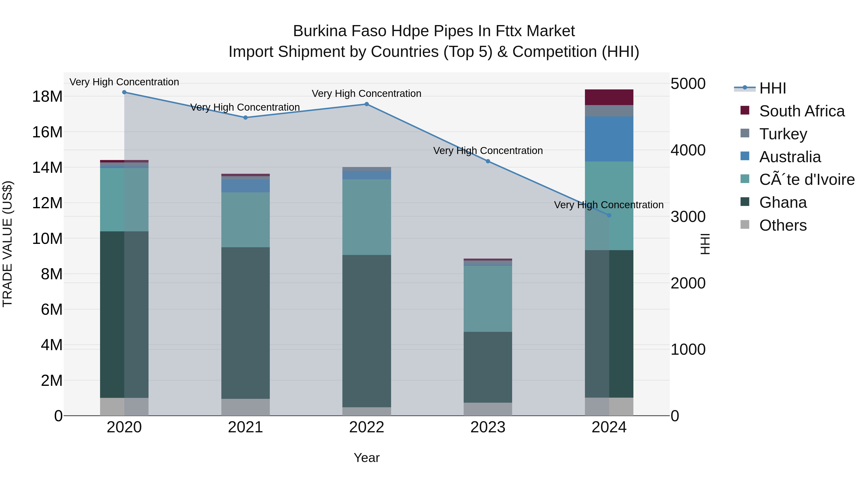Click the Very High Concentration label near 2021
The height and width of the screenshot is (488, 868).
tap(245, 107)
